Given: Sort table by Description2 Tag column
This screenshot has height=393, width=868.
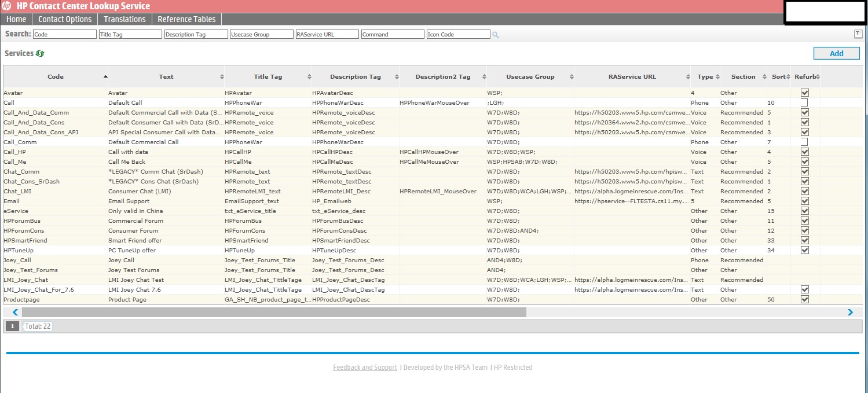Looking at the screenshot, I should pos(443,76).
